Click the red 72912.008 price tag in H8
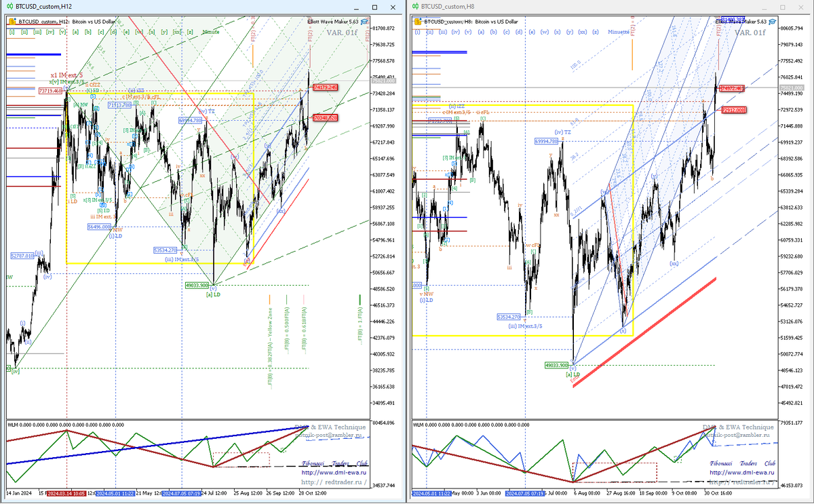This screenshot has width=814, height=504. pyautogui.click(x=734, y=109)
